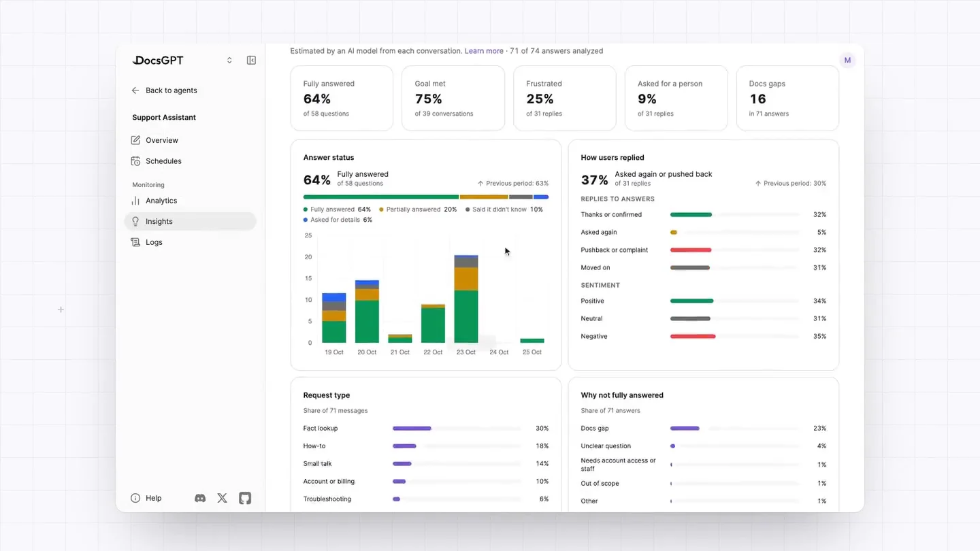Click the Help circle icon

[135, 498]
